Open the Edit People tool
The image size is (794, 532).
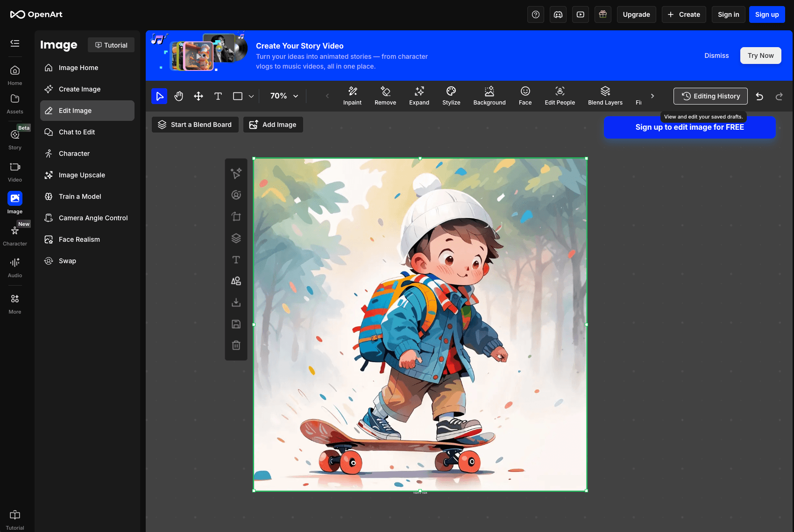pyautogui.click(x=560, y=96)
